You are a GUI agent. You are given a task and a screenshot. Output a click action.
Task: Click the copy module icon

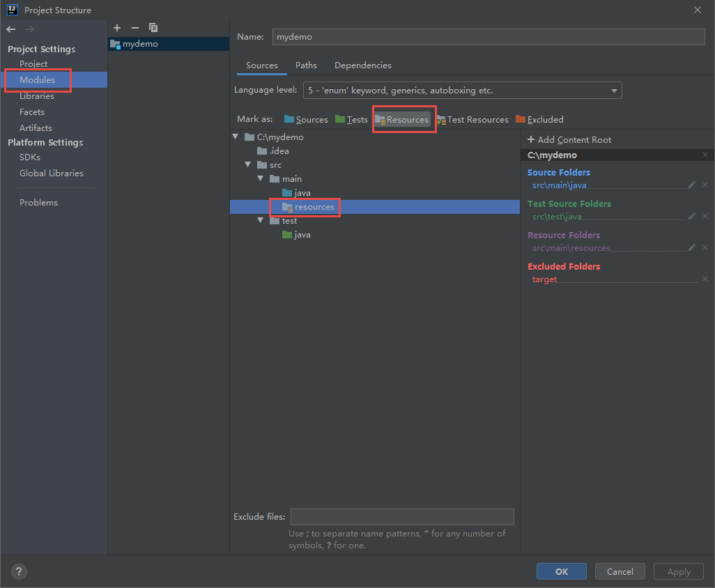153,28
